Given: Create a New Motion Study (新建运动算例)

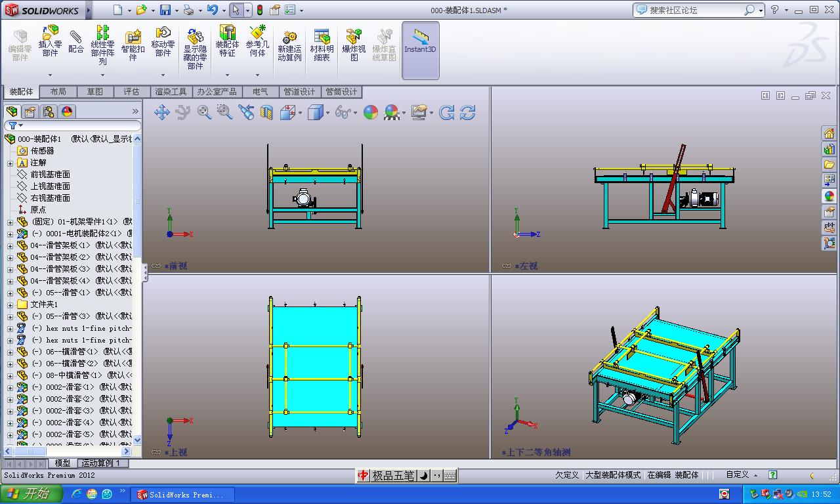Looking at the screenshot, I should click(289, 45).
